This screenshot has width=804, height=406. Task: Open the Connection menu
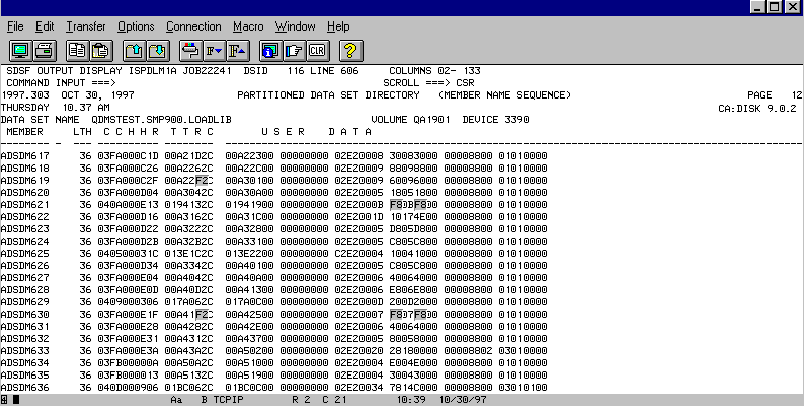(x=193, y=27)
